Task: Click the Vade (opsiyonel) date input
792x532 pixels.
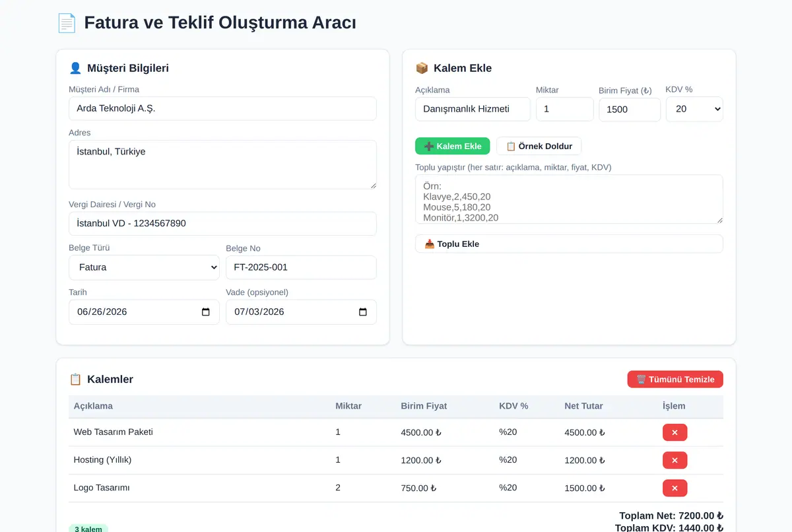Action: [301, 312]
